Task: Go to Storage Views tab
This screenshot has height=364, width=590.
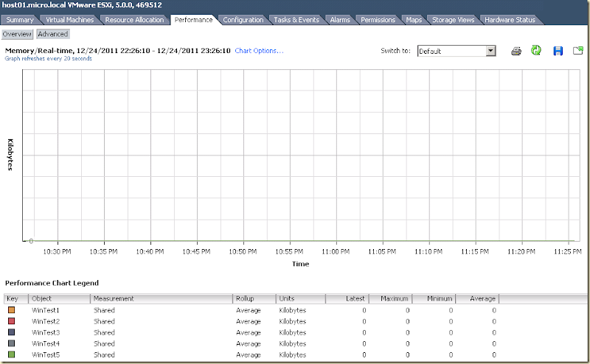Action: point(453,20)
